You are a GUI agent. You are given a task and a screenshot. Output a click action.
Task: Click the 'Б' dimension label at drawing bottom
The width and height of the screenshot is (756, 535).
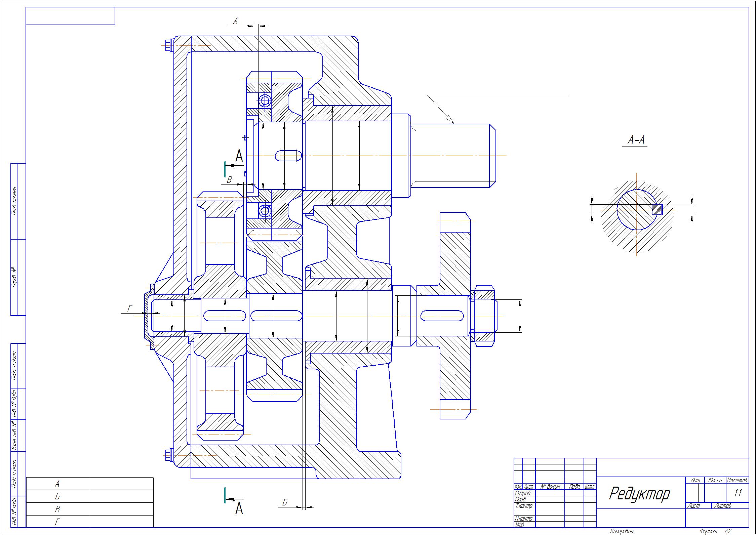tap(285, 503)
